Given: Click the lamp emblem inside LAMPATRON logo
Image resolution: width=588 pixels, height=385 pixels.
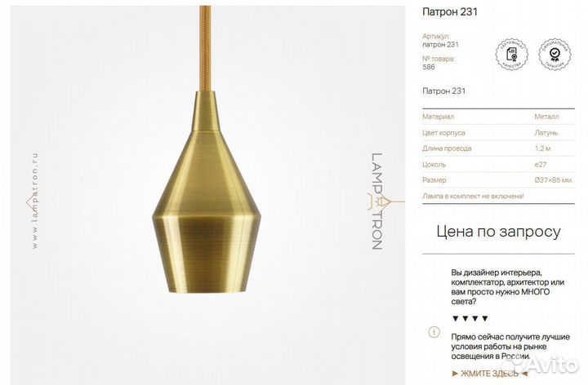Looking at the screenshot, I should pyautogui.click(x=379, y=202).
